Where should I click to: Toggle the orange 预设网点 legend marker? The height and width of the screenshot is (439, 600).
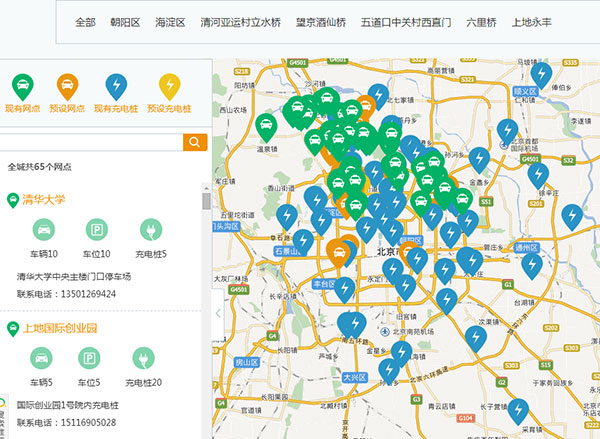click(67, 87)
